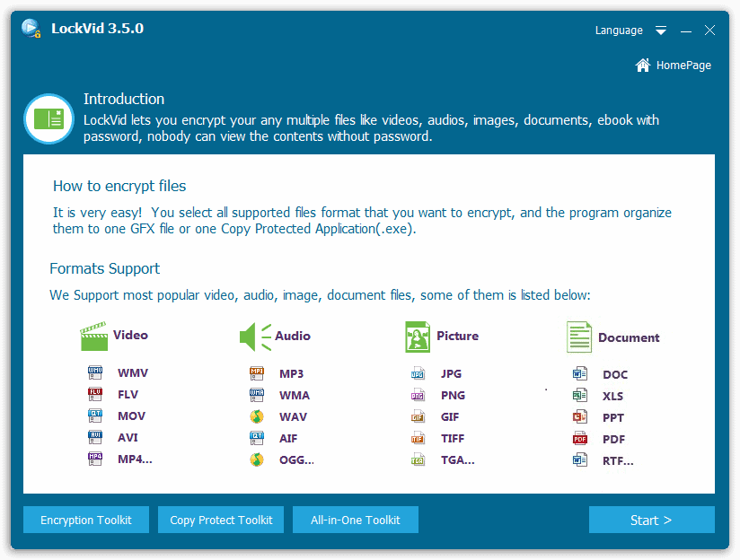
Task: Click the WMA format label
Action: click(295, 396)
